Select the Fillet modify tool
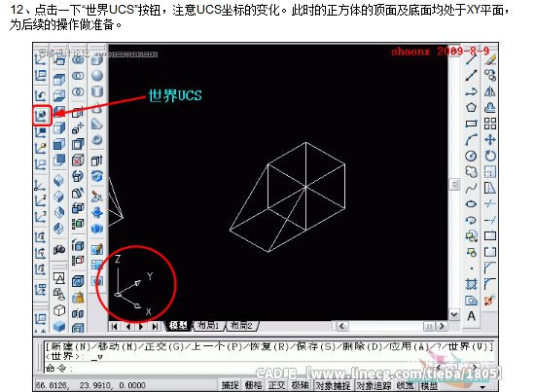535x392 pixels. pos(490,284)
